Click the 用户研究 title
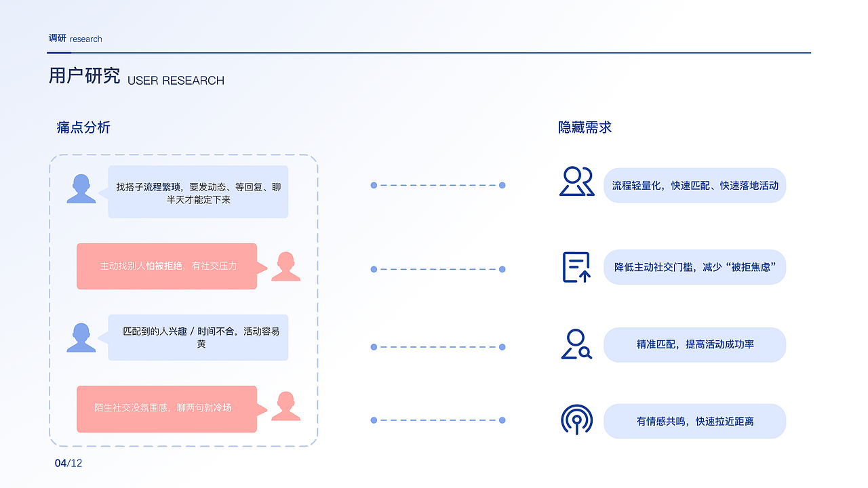868x488 pixels. [84, 76]
